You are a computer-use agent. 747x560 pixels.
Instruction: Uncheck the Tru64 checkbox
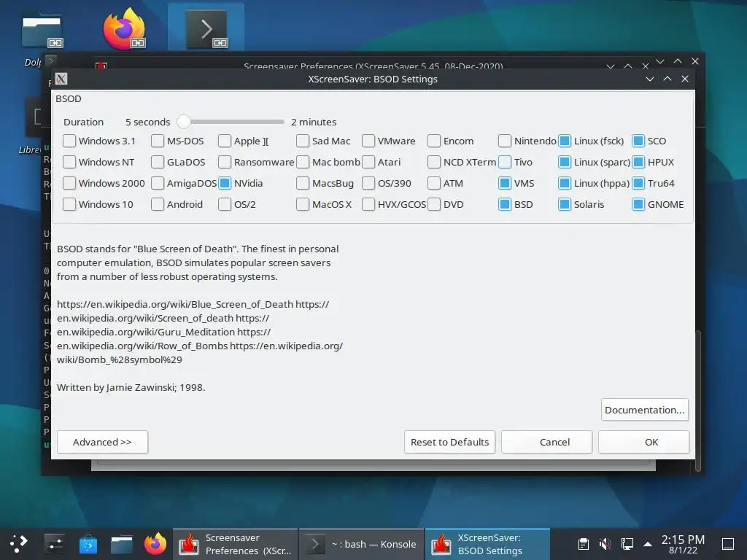pyautogui.click(x=638, y=183)
